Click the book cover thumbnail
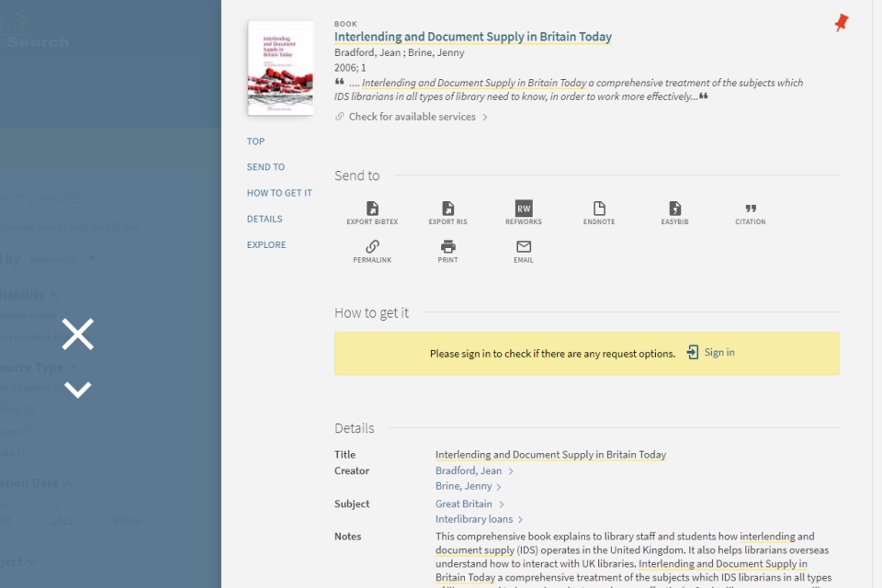Image resolution: width=882 pixels, height=588 pixels. [280, 68]
